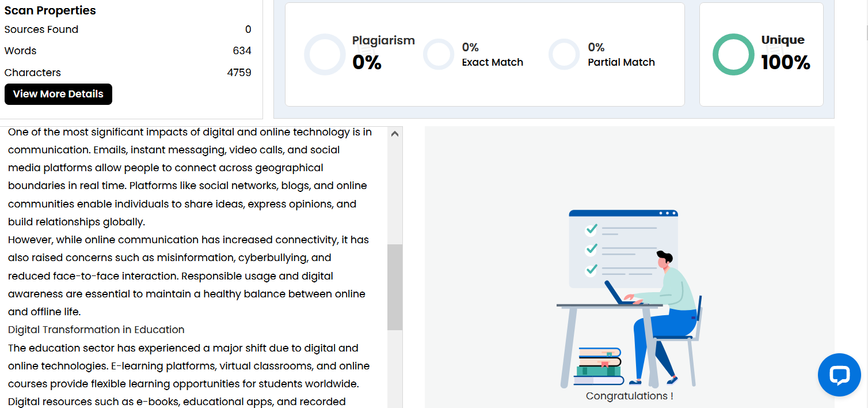The image size is (868, 408).
Task: Click the Plagiarism 0% label
Action: pyautogui.click(x=383, y=53)
